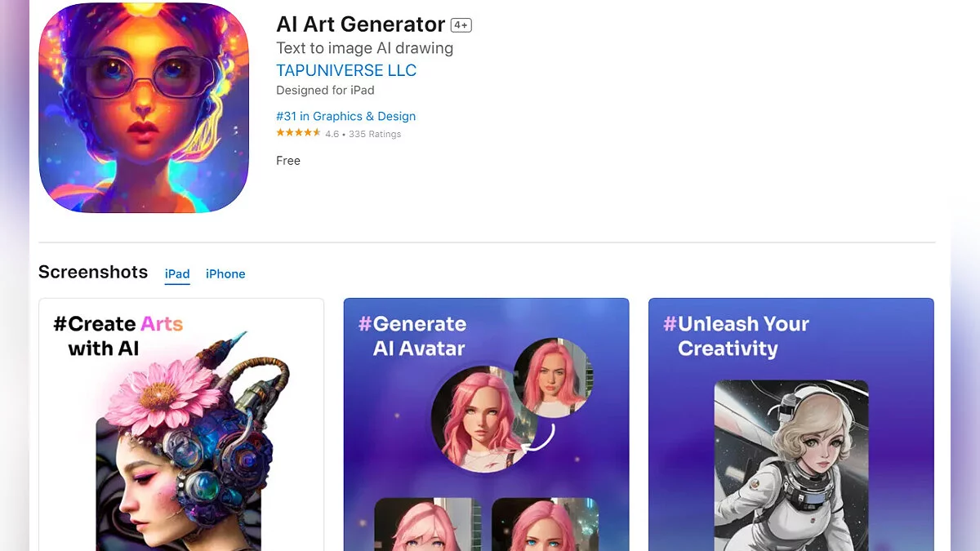Open the Generate AI Avatar screenshot
980x551 pixels.
pyautogui.click(x=487, y=424)
